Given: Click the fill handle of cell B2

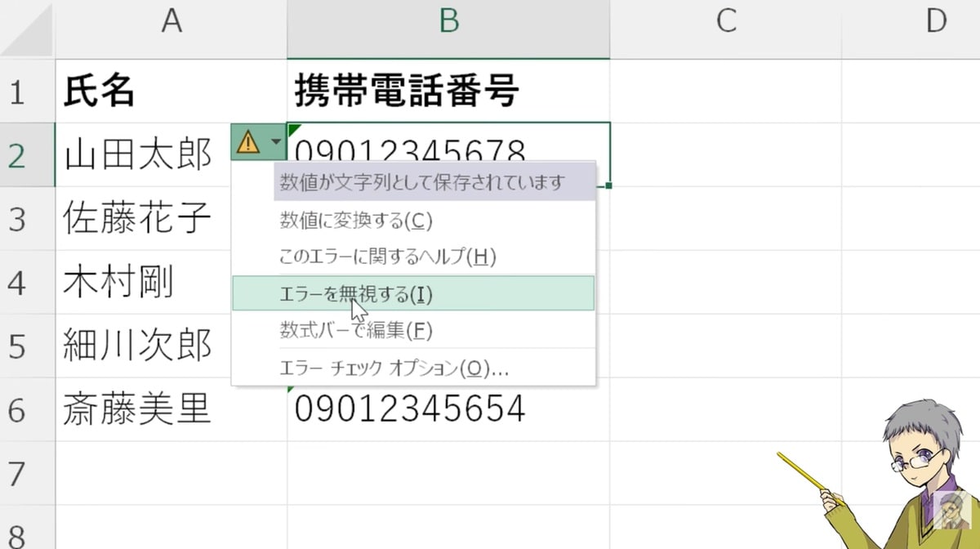Looking at the screenshot, I should pos(609,186).
